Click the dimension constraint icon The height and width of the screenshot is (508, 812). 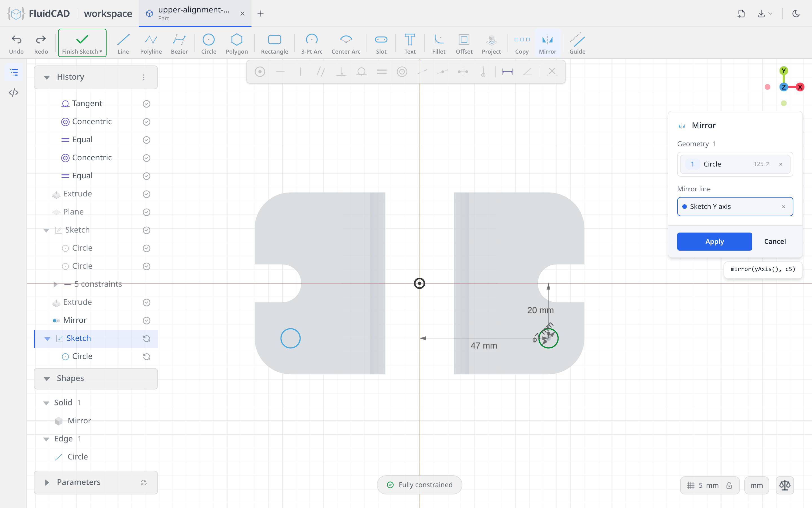507,72
